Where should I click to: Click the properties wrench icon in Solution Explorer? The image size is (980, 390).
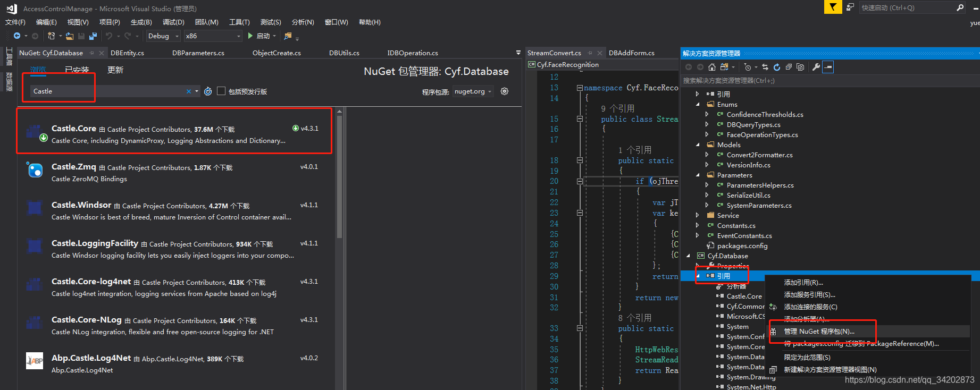click(x=816, y=67)
